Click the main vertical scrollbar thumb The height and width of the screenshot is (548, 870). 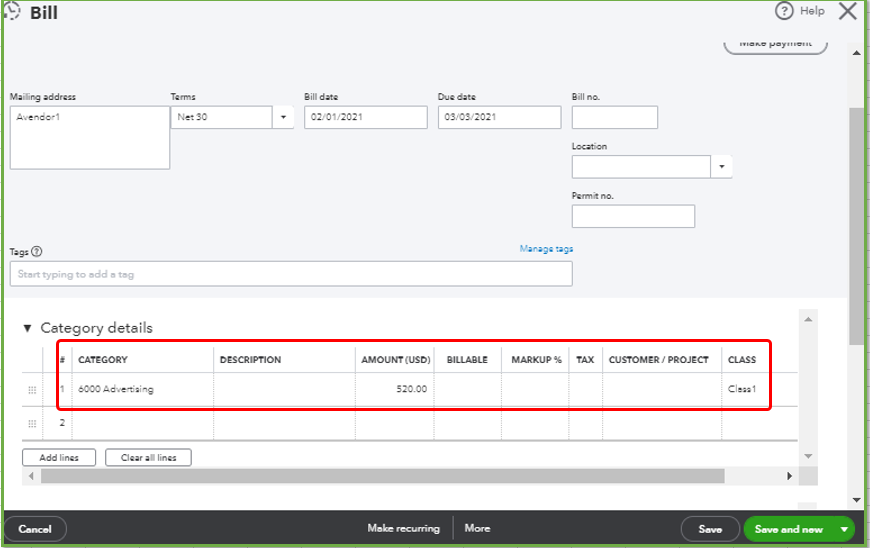(857, 226)
